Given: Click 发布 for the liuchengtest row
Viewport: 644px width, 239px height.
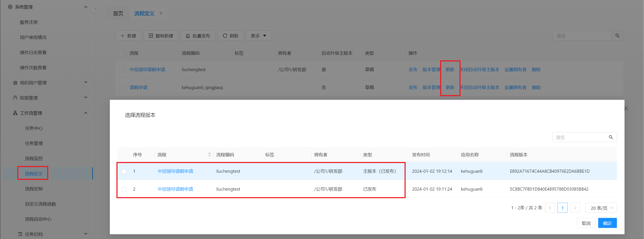Looking at the screenshot, I should click(x=413, y=69).
